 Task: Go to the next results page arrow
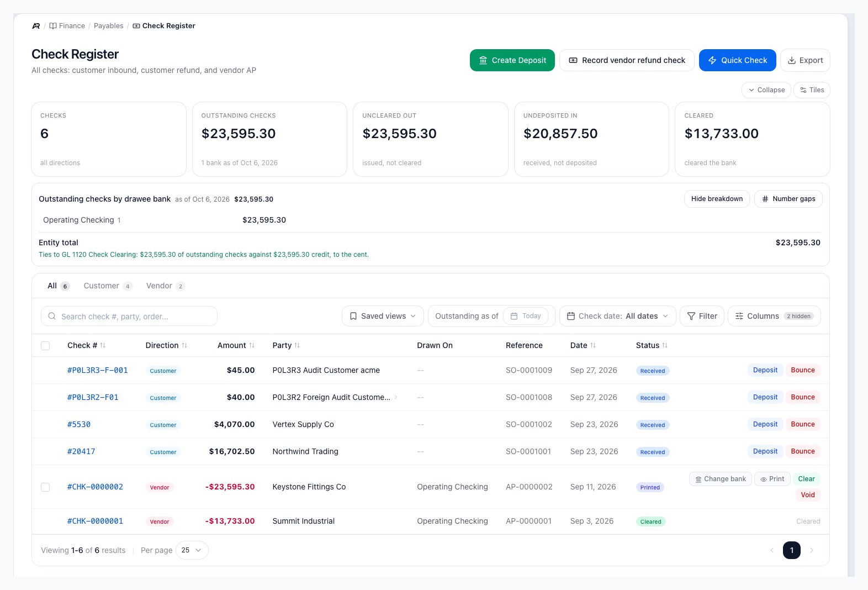click(x=812, y=550)
